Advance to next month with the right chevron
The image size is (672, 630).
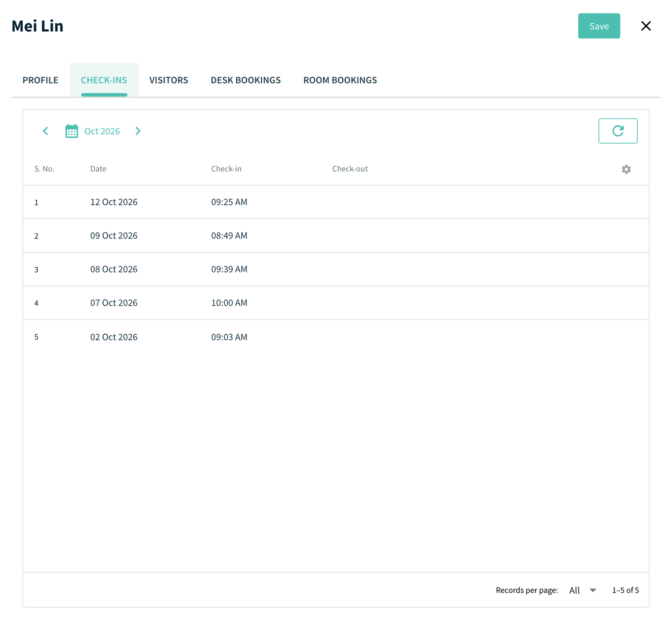coord(138,131)
